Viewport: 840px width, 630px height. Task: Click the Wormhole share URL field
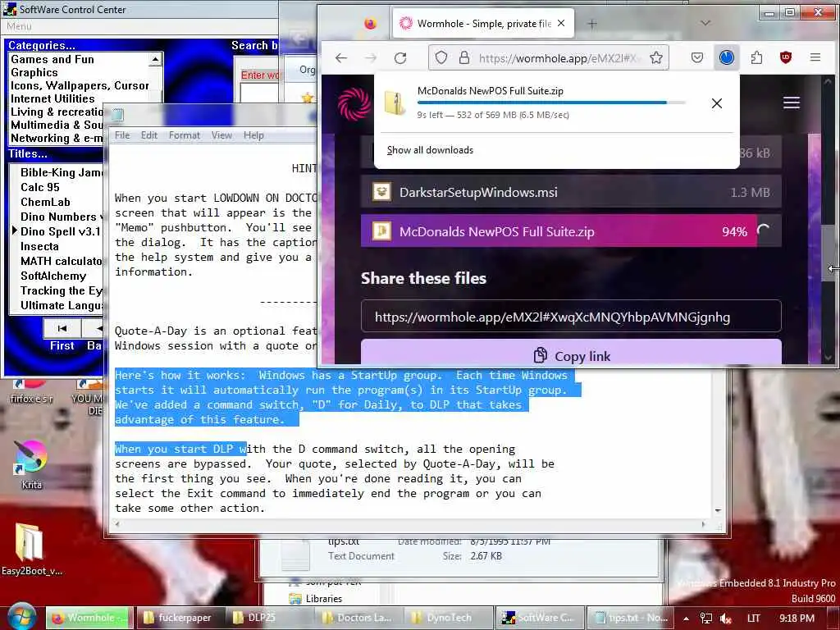click(x=571, y=317)
